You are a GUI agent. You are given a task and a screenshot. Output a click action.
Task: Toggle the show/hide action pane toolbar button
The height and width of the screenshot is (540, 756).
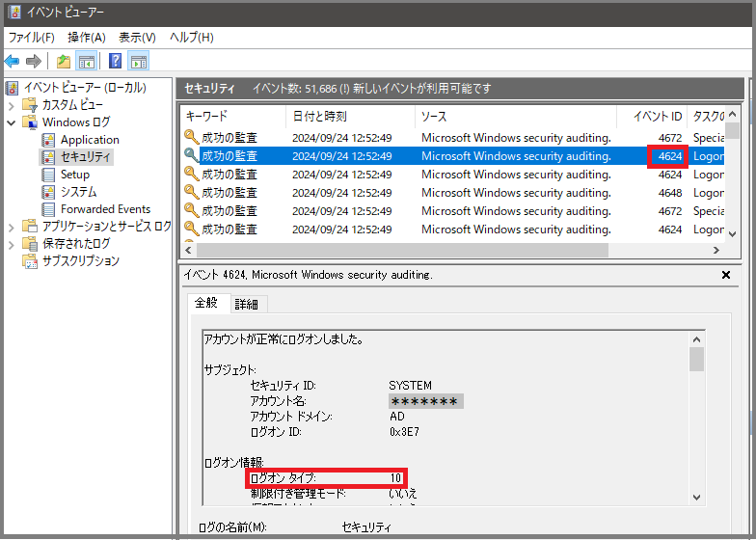tap(139, 62)
